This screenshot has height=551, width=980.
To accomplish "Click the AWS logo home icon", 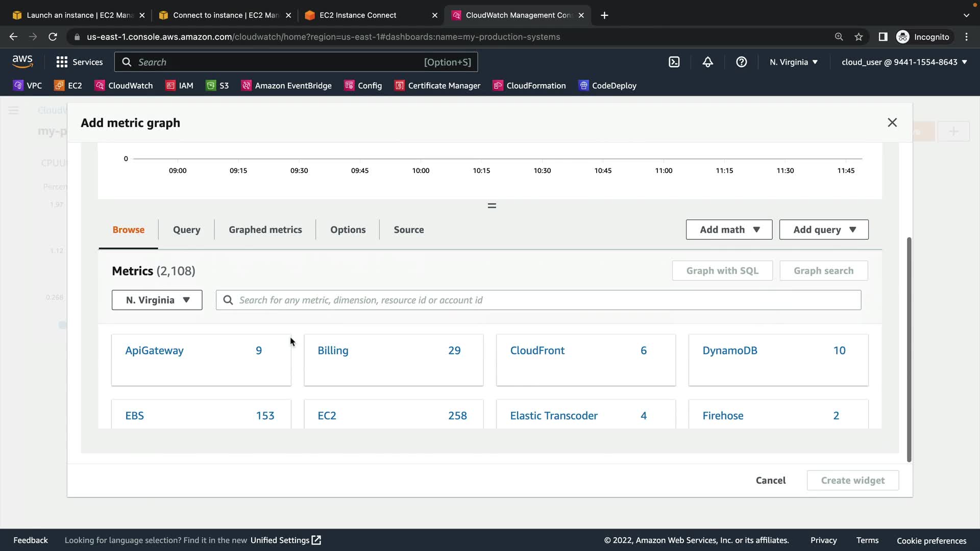I will click(x=22, y=61).
